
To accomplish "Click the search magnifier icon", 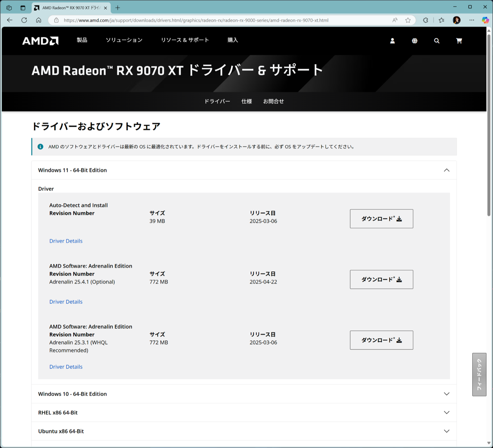I will click(x=437, y=41).
